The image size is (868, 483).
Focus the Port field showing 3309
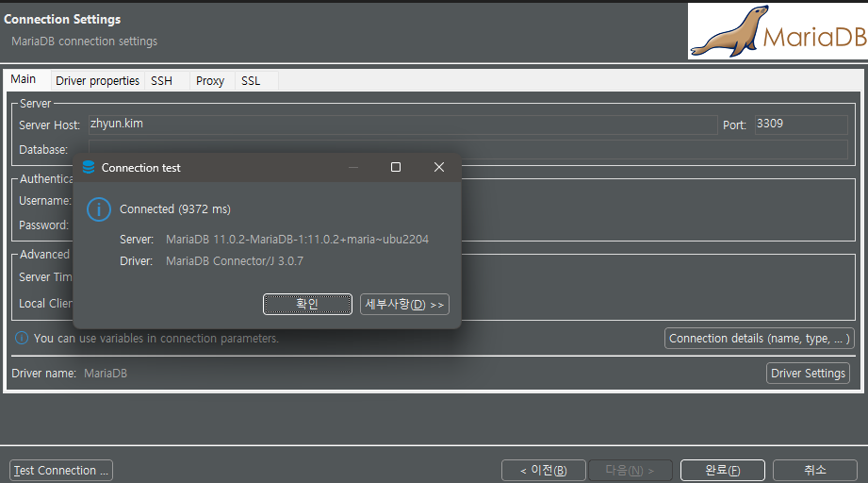(x=801, y=125)
